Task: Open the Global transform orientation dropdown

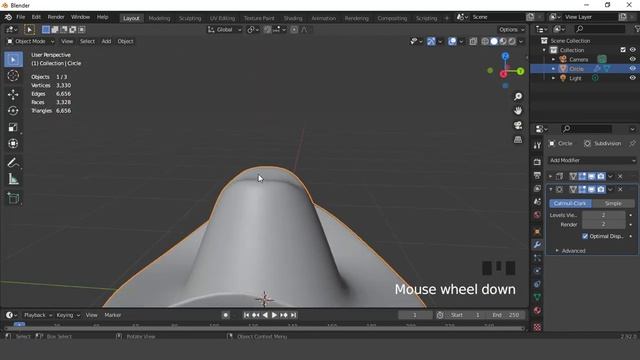Action: (x=224, y=29)
